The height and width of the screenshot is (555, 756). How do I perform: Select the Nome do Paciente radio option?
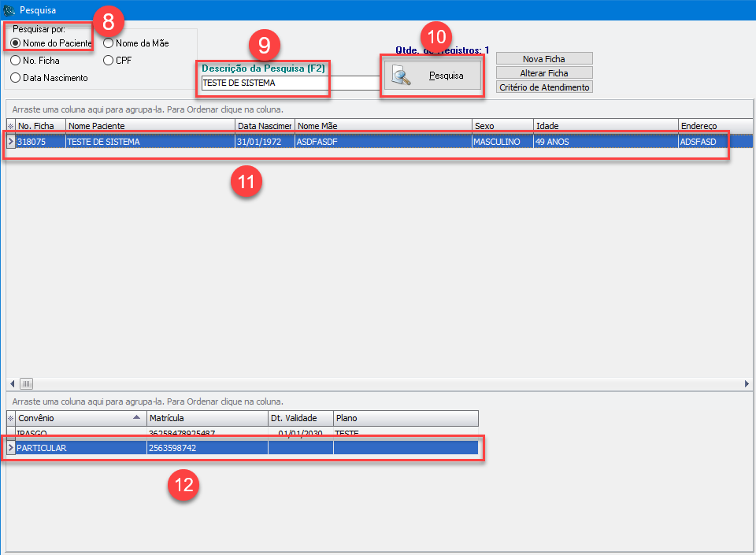tap(16, 43)
